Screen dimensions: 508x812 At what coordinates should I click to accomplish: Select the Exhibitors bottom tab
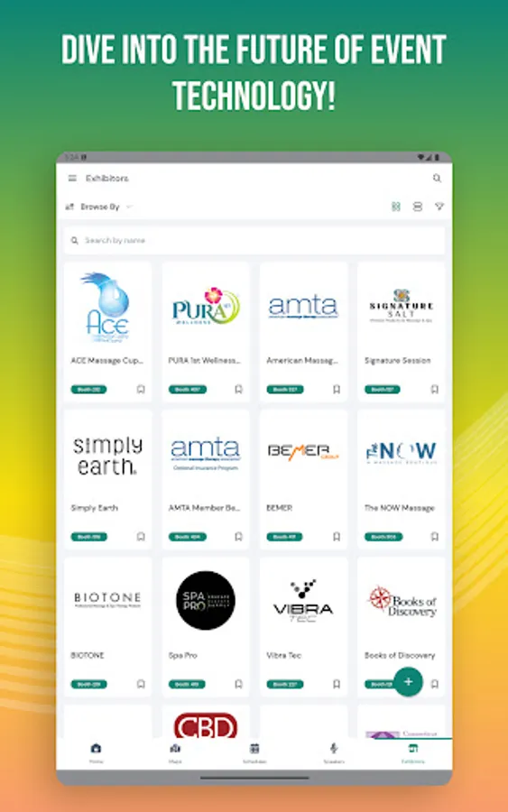point(412,753)
